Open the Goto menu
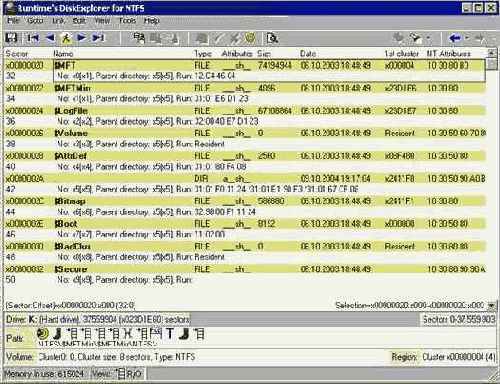Screen dimensions: 500x384 pyautogui.click(x=35, y=21)
